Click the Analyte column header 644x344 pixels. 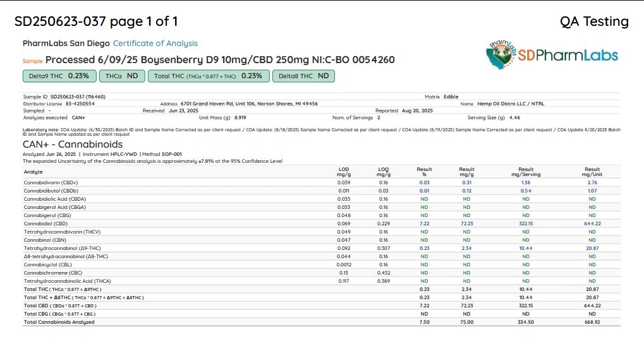point(33,172)
